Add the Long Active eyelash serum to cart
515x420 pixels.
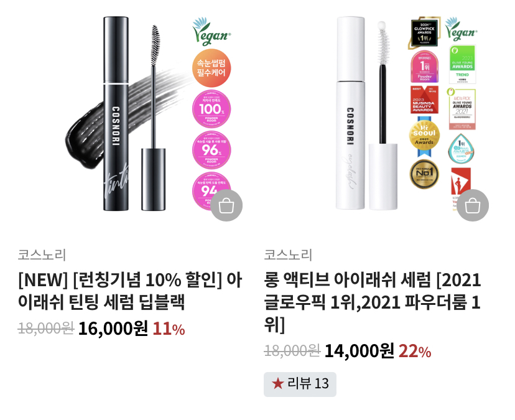pos(473,205)
